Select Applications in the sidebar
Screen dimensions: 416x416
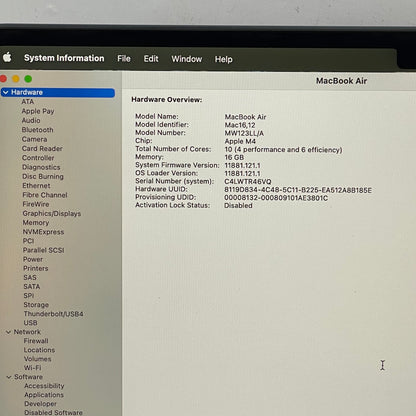click(44, 395)
